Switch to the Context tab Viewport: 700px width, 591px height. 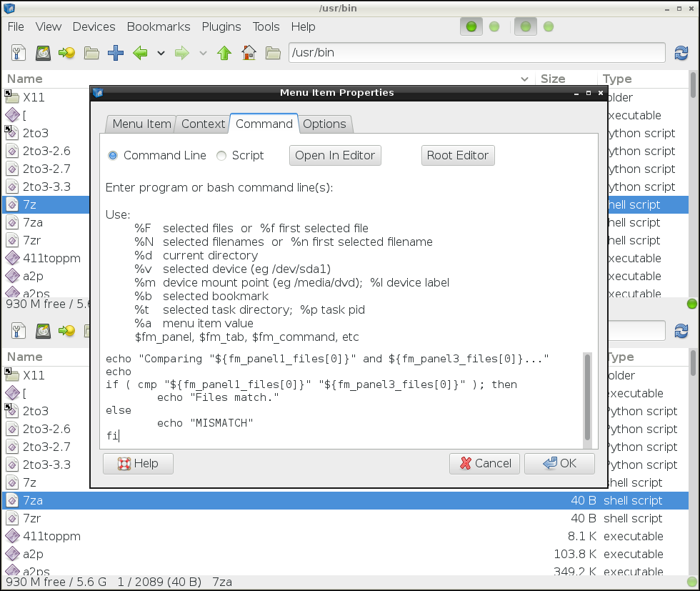(203, 124)
